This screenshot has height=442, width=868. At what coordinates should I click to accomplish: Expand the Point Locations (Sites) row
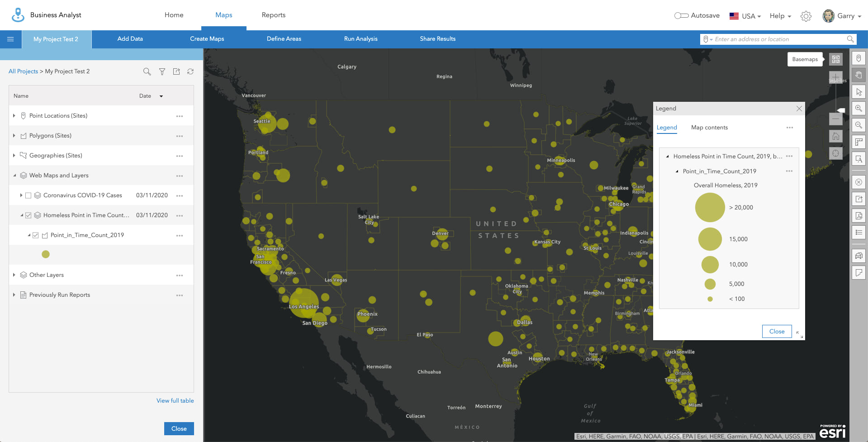click(14, 116)
